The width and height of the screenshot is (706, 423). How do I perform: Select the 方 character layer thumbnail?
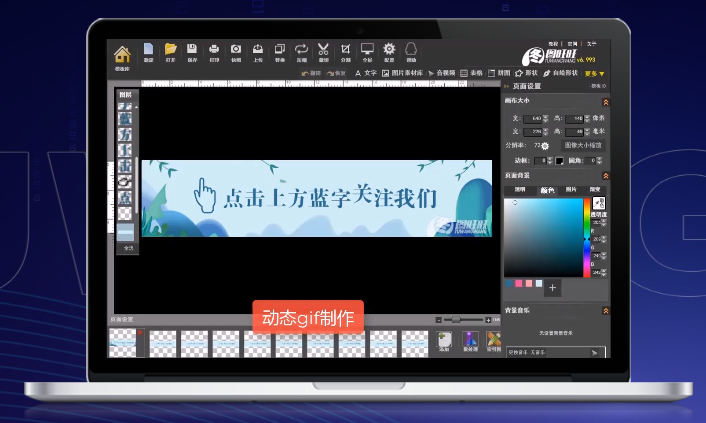click(x=125, y=135)
